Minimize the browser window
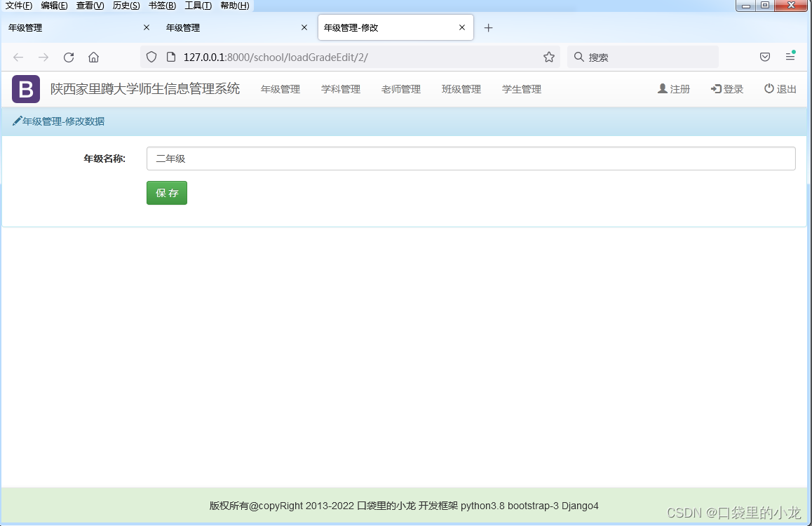 tap(746, 6)
